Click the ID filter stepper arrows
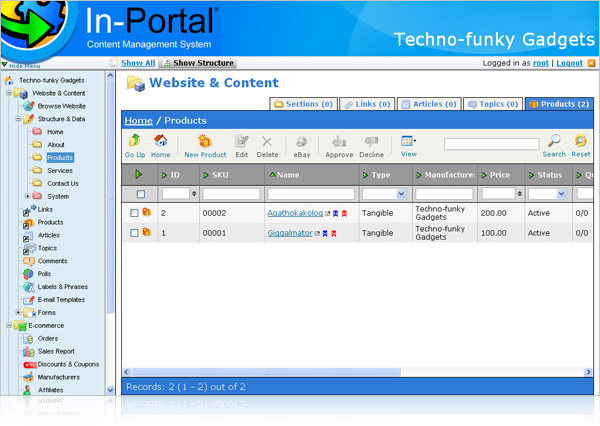This screenshot has height=426, width=600. point(194,194)
